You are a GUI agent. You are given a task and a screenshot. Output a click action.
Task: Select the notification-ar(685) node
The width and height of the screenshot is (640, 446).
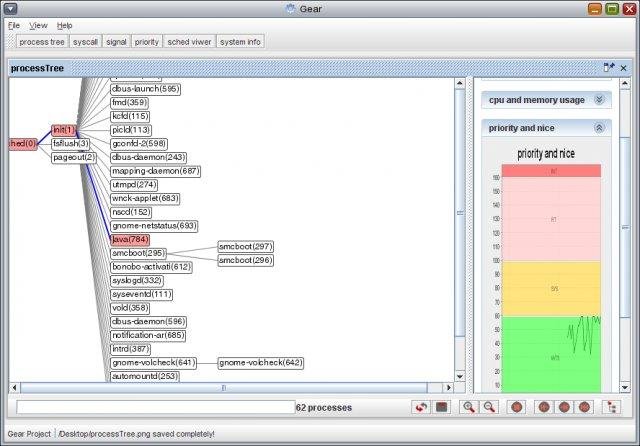coord(149,335)
